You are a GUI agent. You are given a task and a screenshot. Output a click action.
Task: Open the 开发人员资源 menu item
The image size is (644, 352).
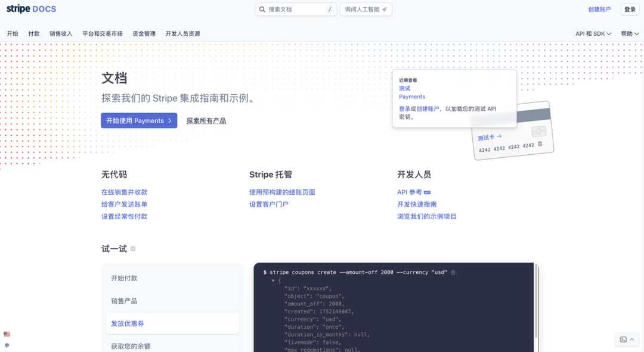click(x=182, y=33)
